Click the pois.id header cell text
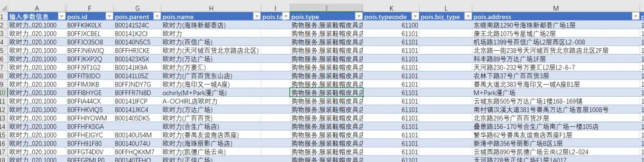 77,17
